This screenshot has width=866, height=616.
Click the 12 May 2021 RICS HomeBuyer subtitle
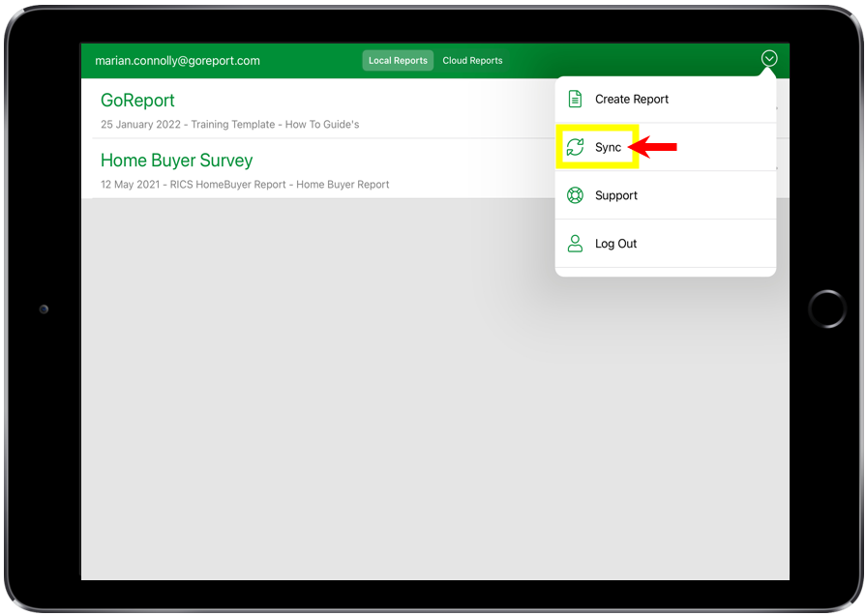pos(245,185)
